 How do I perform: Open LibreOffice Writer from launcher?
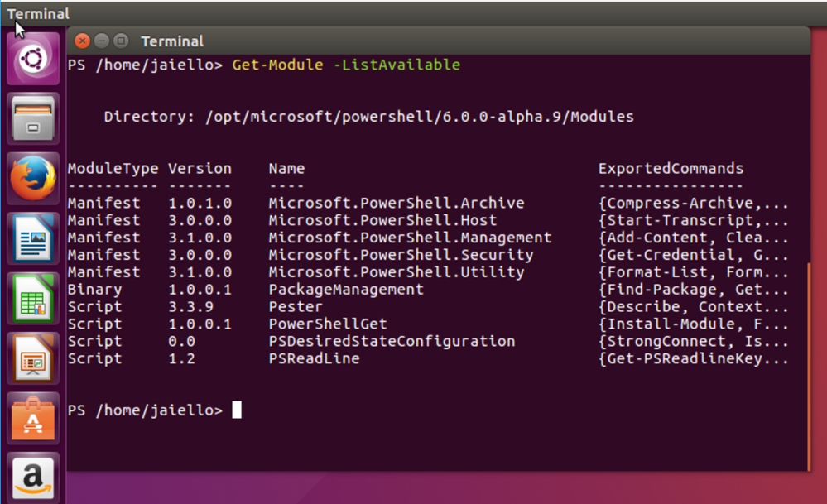coord(33,239)
